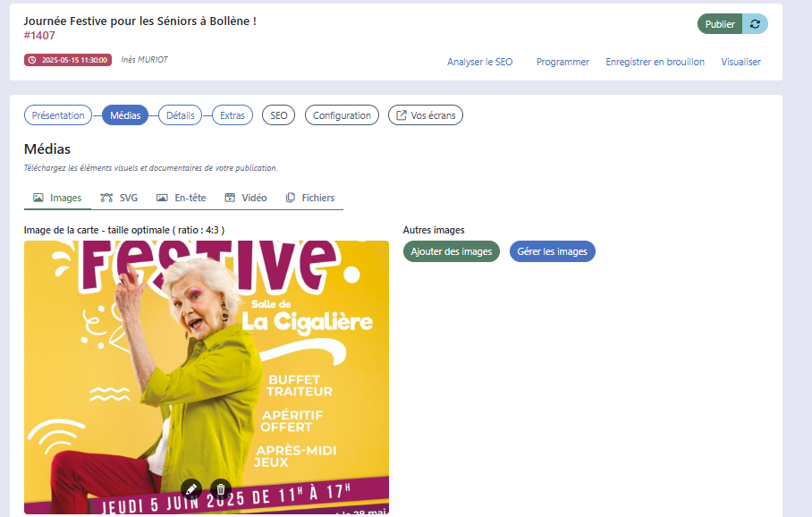This screenshot has width=812, height=517.
Task: Click the title Journée Festive pour les Séniors
Action: 140,21
